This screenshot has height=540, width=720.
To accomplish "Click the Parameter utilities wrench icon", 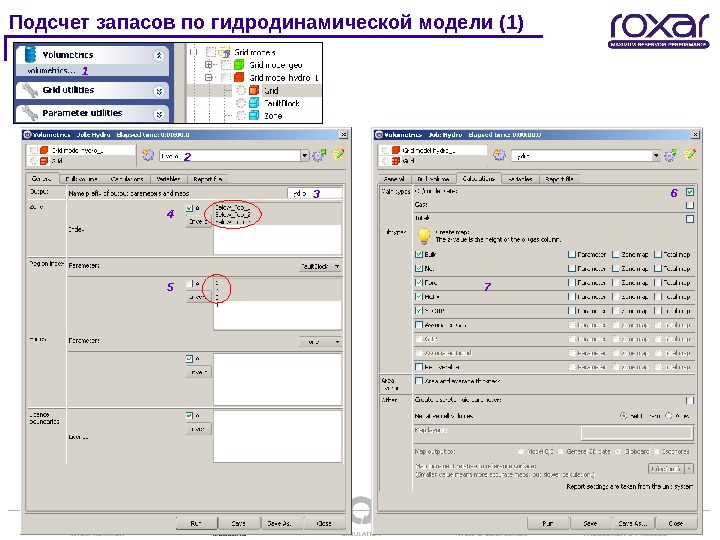I will click(x=30, y=112).
